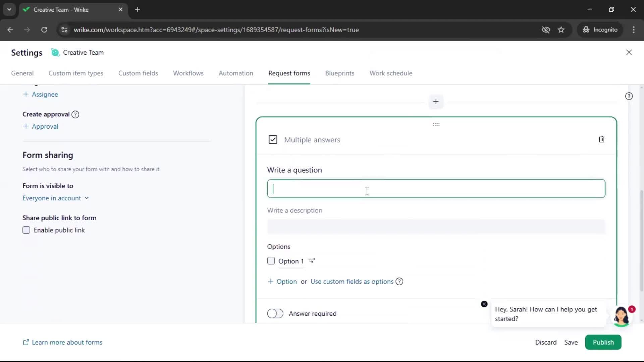Open the Work schedule tab

click(x=391, y=73)
